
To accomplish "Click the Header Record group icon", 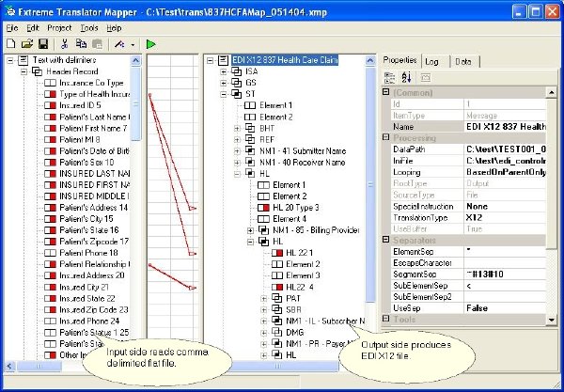I will [x=37, y=71].
